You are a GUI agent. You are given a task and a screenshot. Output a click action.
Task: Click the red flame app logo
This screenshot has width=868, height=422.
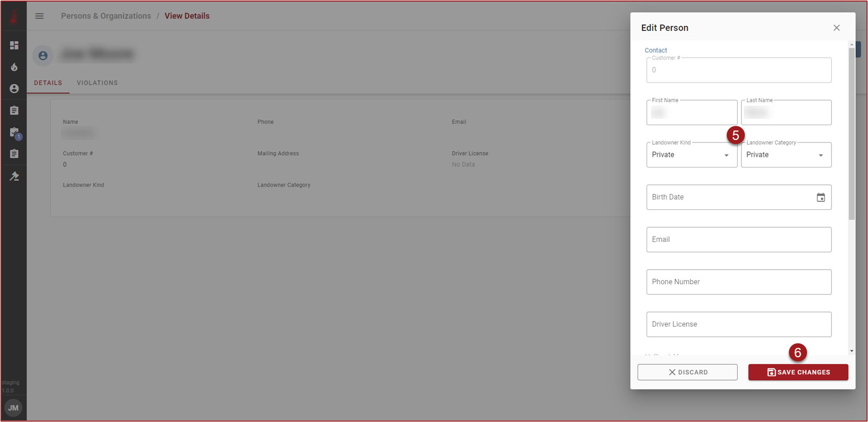tap(14, 17)
